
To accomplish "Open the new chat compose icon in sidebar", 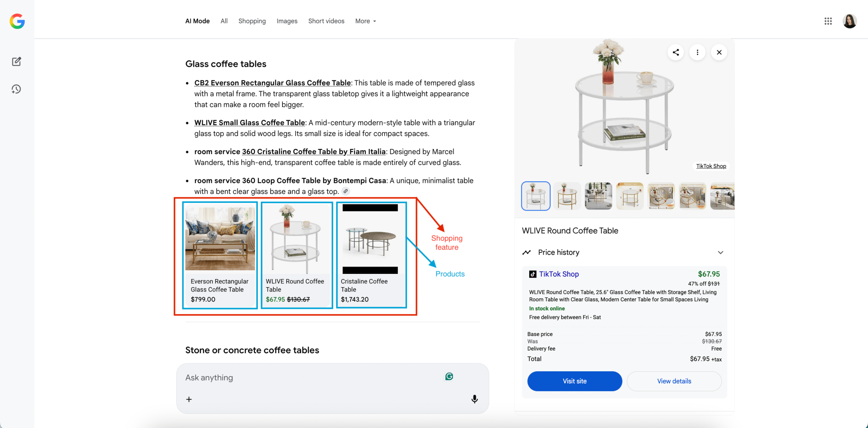I will point(16,61).
